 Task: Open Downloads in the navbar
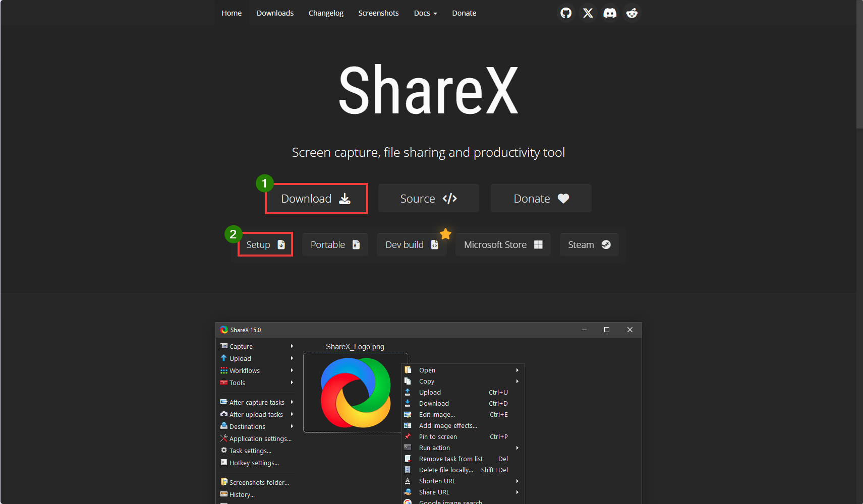coord(275,13)
